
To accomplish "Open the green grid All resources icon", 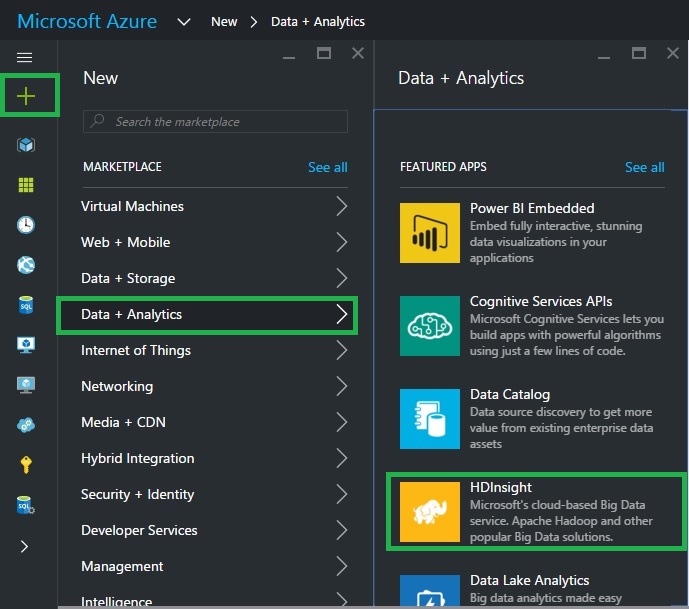I will [x=26, y=185].
